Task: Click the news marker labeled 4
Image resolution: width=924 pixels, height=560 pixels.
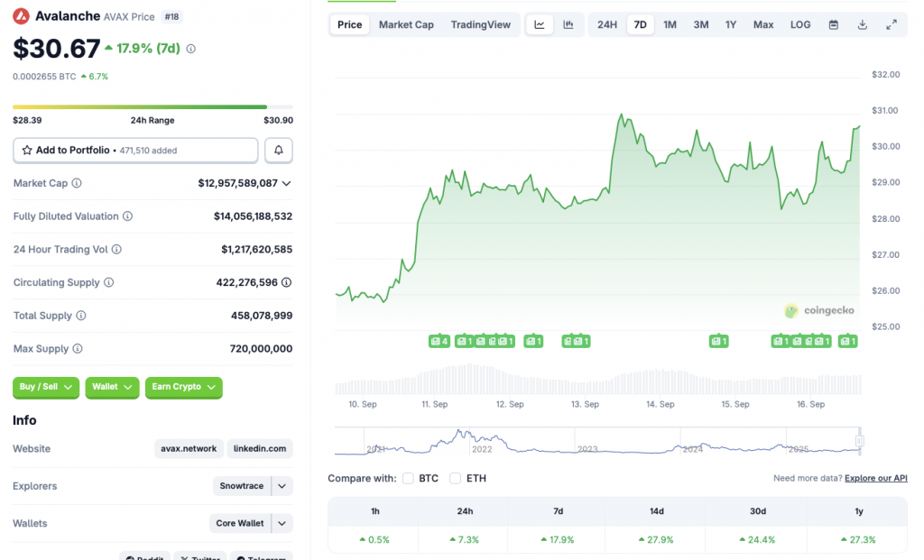Action: coord(439,341)
